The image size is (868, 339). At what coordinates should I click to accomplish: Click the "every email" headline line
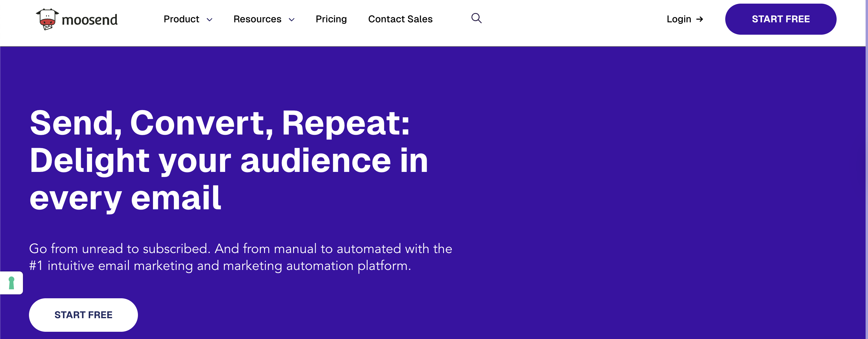(x=125, y=198)
